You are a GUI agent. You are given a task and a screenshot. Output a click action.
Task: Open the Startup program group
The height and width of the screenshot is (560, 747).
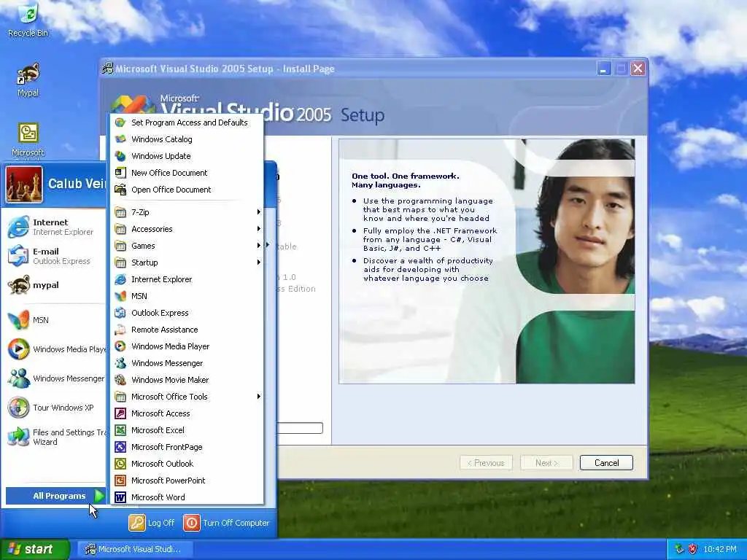[x=187, y=262]
